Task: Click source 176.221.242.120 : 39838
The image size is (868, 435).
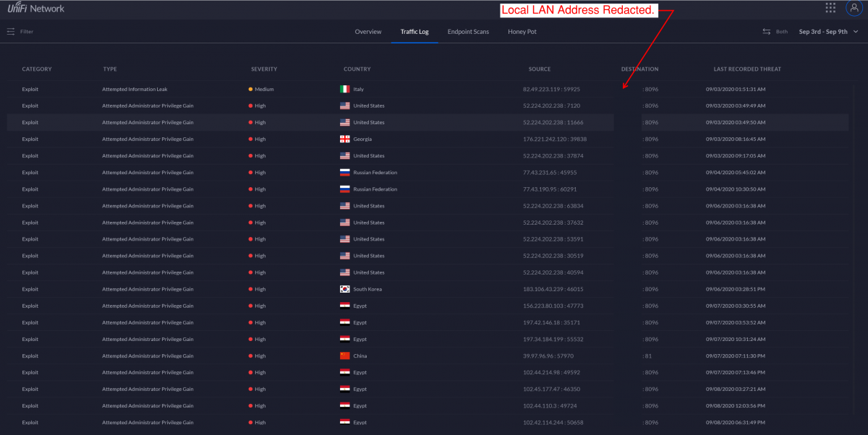Action: pos(555,139)
